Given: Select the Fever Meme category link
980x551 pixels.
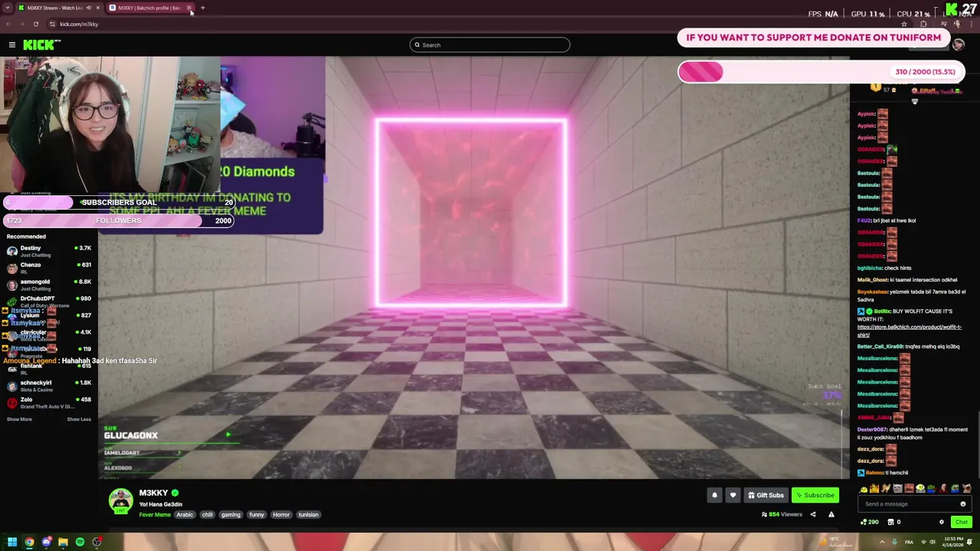Looking at the screenshot, I should (155, 515).
